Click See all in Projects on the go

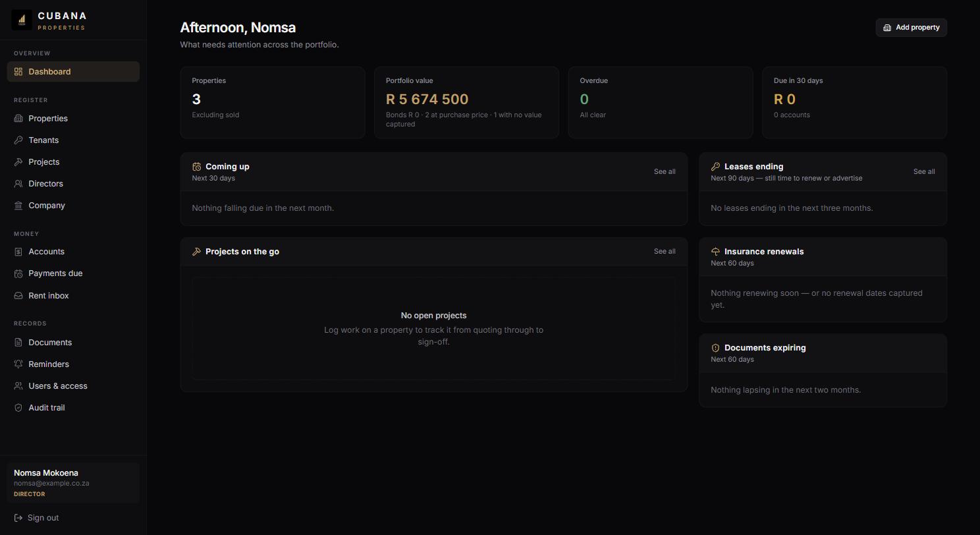pyautogui.click(x=665, y=251)
